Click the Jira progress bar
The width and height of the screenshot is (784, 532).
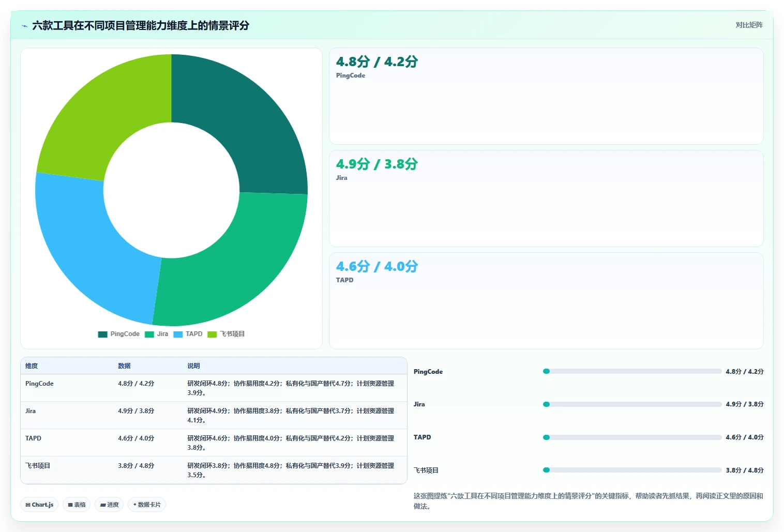coord(632,404)
